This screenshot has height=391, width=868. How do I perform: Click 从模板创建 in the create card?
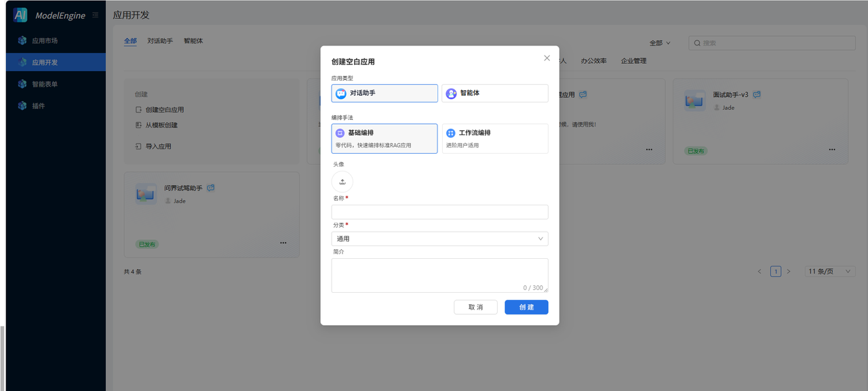[x=156, y=125]
